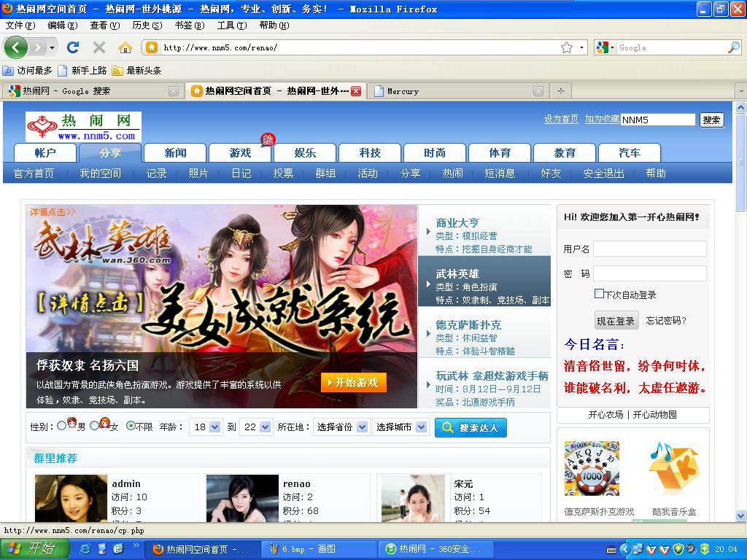Open the 帐户 site category tab
The image size is (747, 560).
pos(45,153)
